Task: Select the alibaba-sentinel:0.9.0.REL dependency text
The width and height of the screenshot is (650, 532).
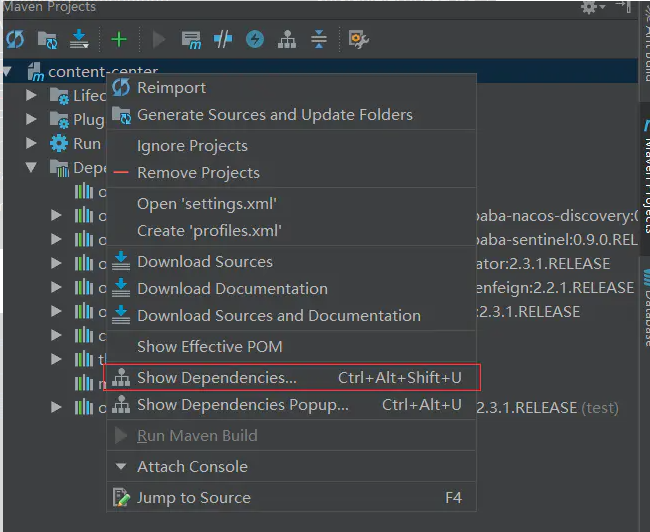Action: click(x=557, y=240)
